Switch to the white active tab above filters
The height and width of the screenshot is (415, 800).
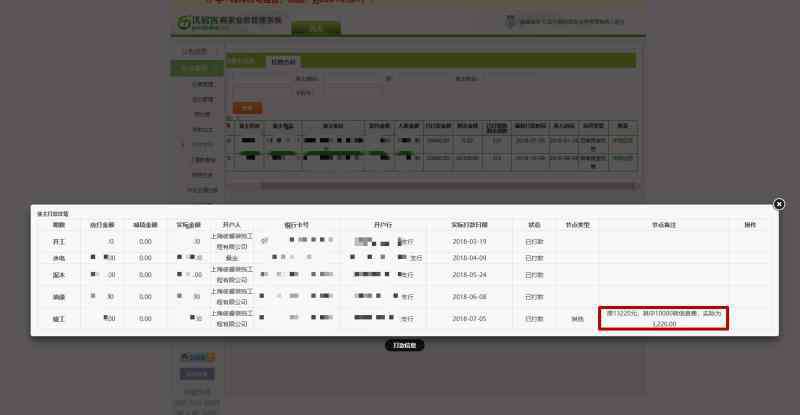283,62
